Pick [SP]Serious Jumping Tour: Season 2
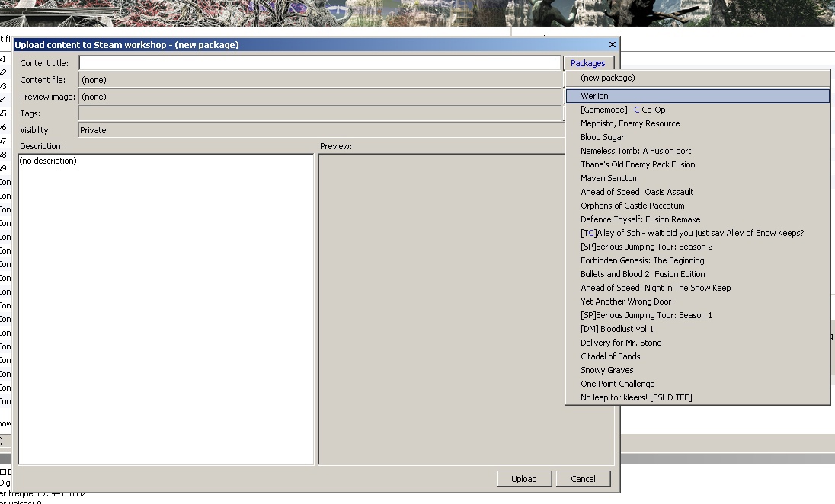The image size is (835, 504). 698,247
